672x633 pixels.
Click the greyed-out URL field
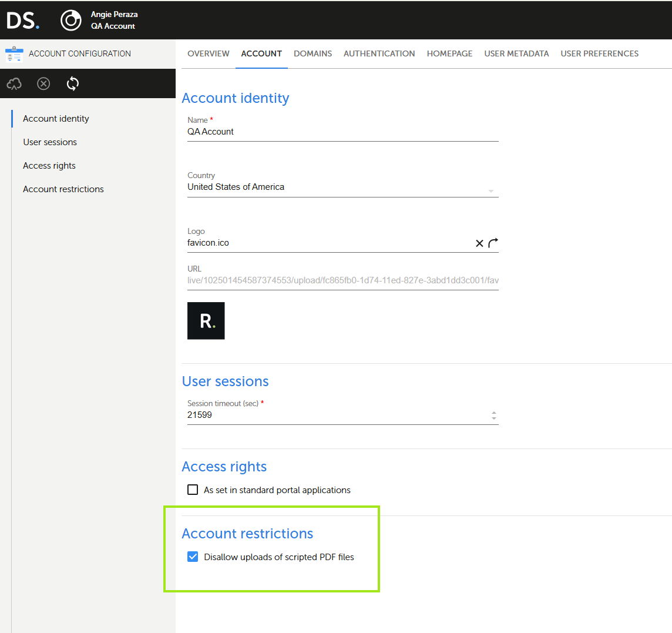point(343,280)
